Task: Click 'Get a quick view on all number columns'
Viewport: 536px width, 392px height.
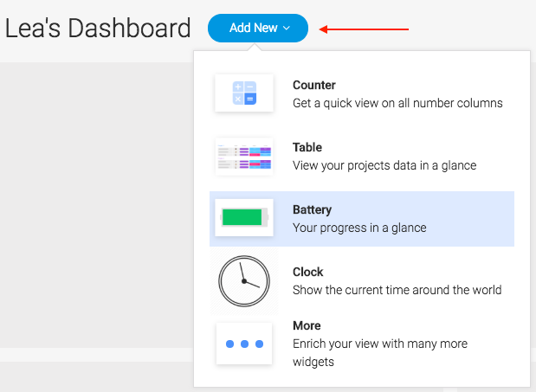Action: coord(397,103)
